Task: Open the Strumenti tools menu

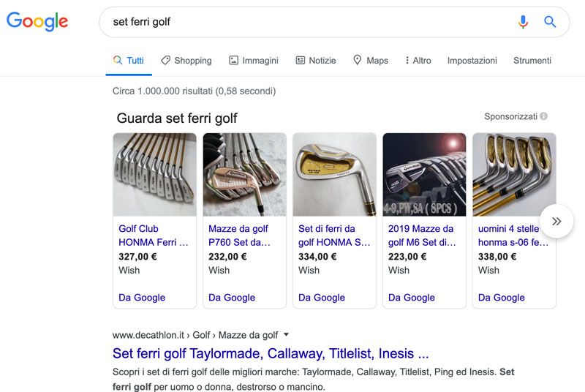Action: click(532, 61)
